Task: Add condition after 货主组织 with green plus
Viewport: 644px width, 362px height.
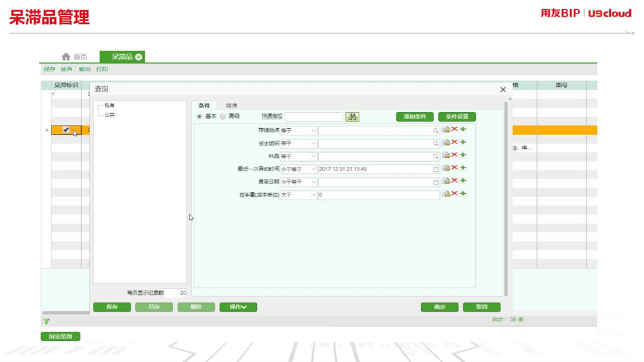Action: coord(463,142)
